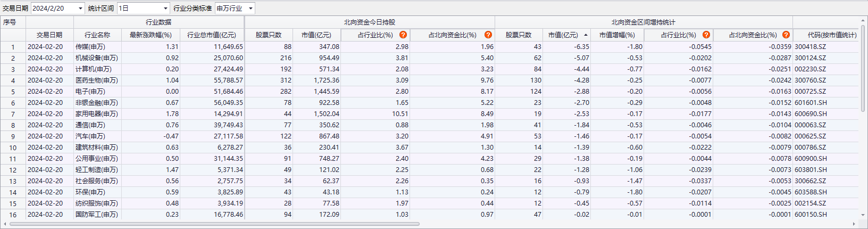Expand the 统计区间 dropdown showing 1日

[x=165, y=9]
